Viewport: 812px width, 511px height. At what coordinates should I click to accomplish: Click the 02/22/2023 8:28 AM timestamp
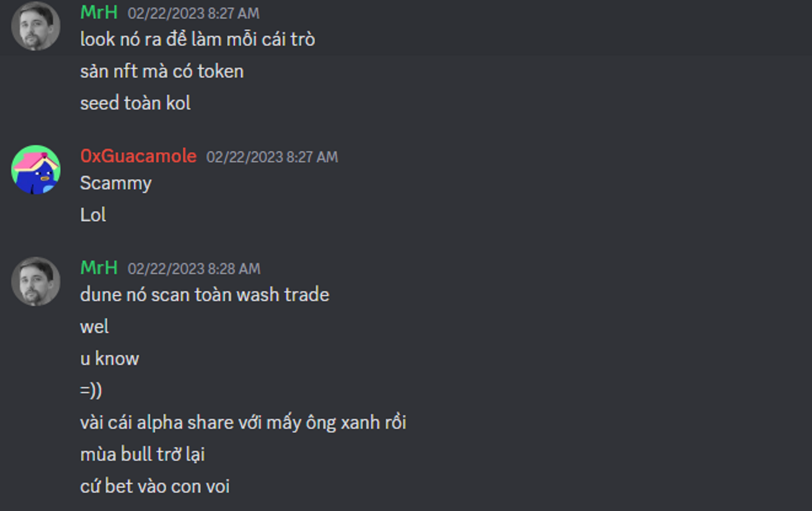(x=194, y=269)
